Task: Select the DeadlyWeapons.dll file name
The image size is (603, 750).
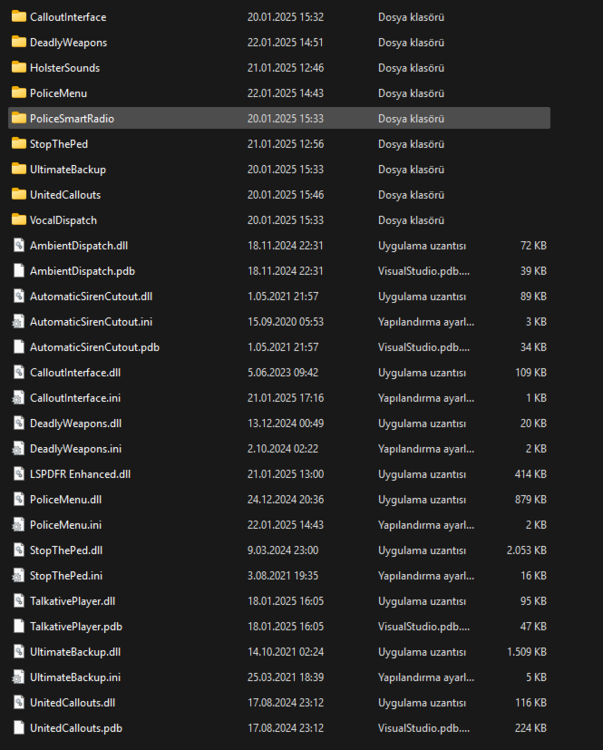Action: pos(76,423)
